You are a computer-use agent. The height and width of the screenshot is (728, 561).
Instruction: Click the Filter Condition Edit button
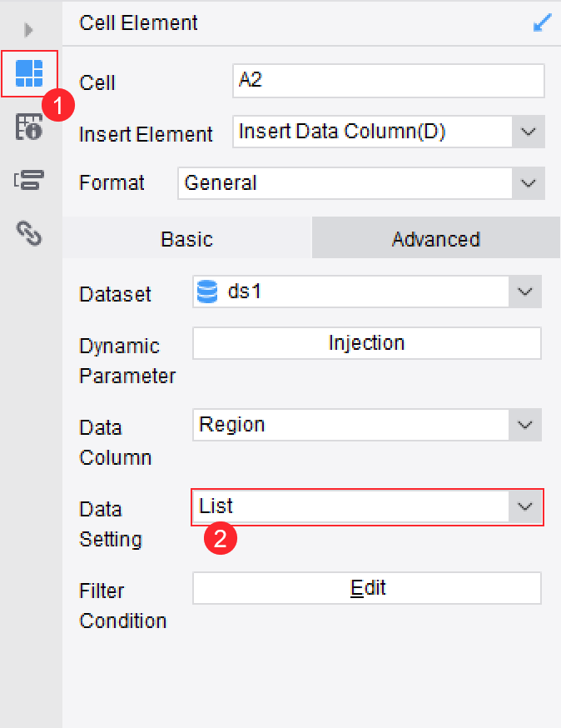click(x=367, y=588)
